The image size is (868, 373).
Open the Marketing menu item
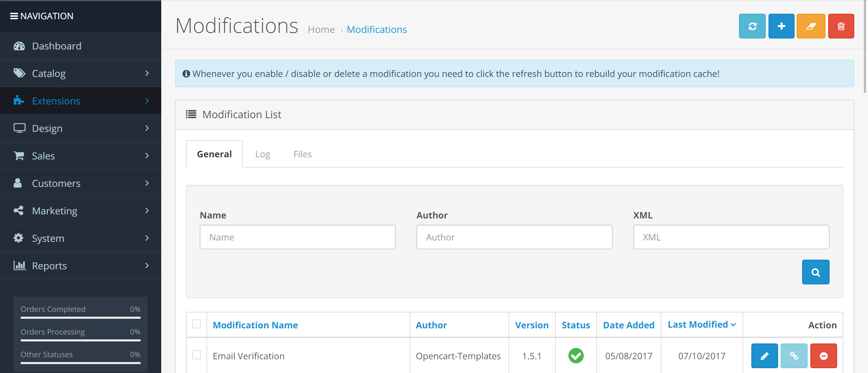pos(81,211)
